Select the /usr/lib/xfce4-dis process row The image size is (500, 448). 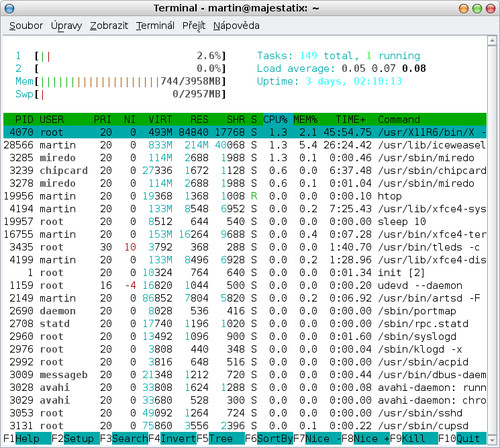click(245, 260)
